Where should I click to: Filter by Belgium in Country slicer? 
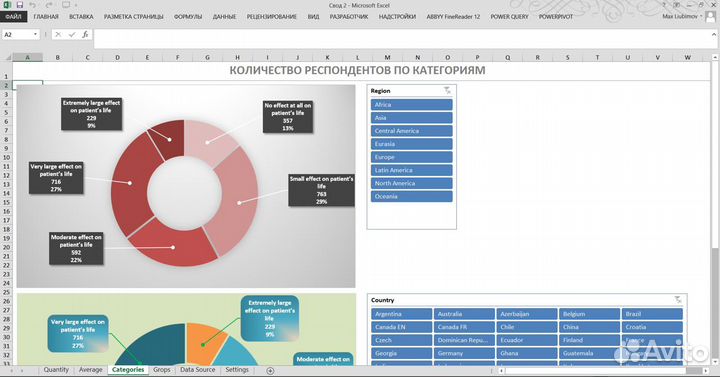(x=589, y=314)
